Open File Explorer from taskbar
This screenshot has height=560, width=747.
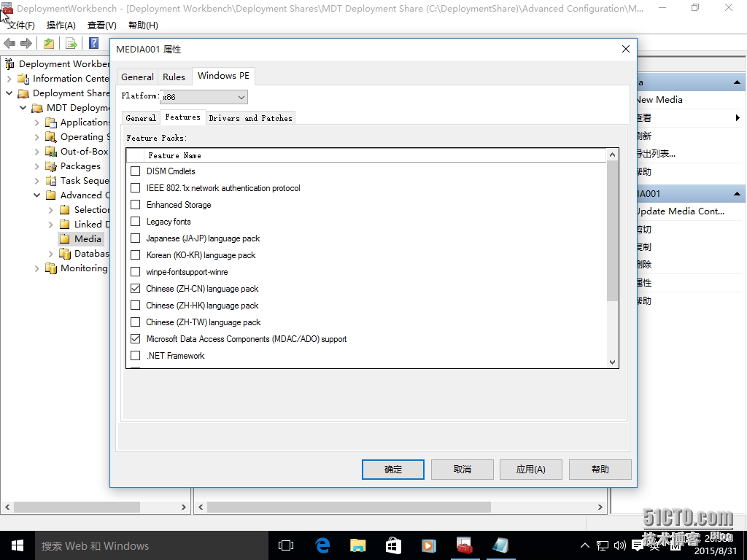(x=357, y=545)
